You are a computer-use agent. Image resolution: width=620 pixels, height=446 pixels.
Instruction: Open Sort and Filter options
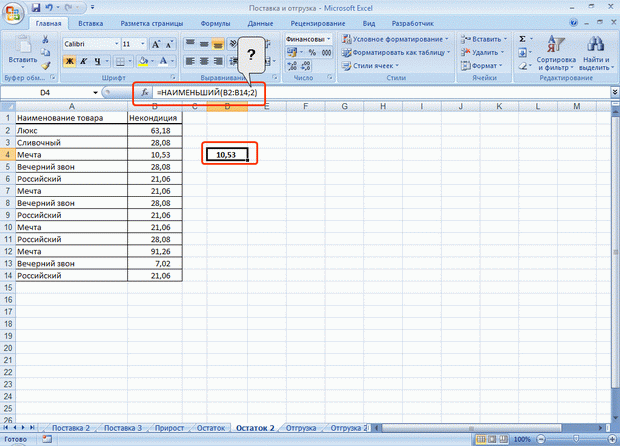pos(556,53)
